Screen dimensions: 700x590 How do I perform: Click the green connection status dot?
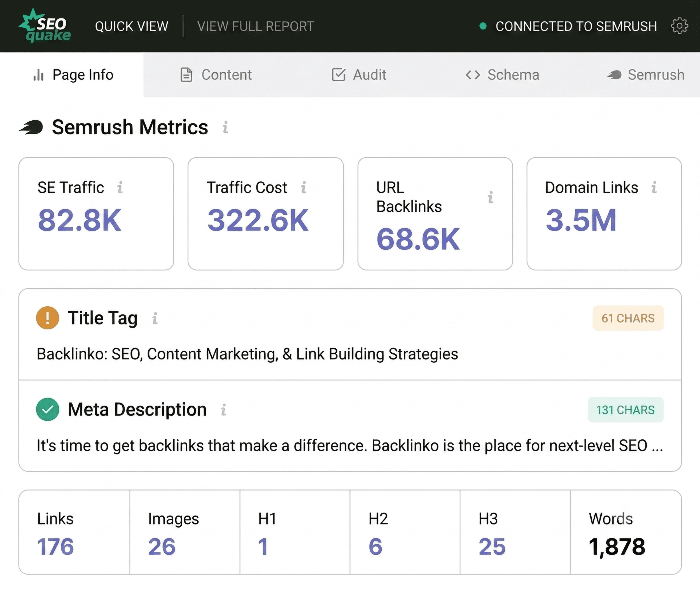point(483,26)
